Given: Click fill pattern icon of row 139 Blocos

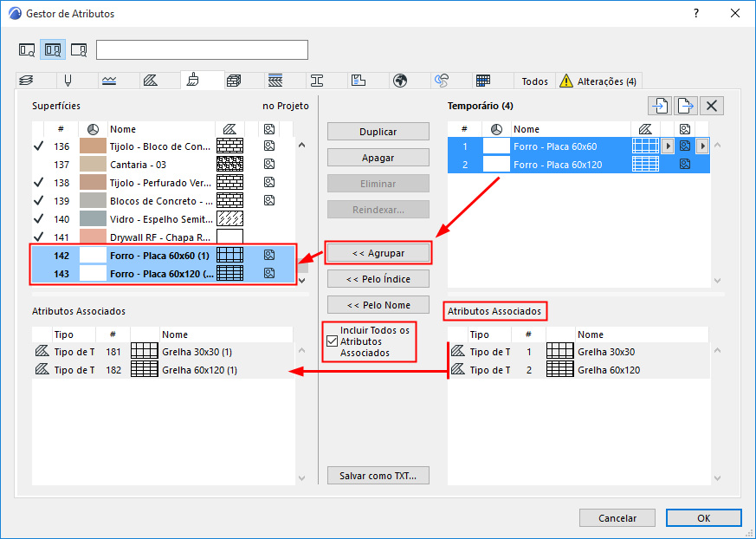Looking at the screenshot, I should [x=230, y=201].
